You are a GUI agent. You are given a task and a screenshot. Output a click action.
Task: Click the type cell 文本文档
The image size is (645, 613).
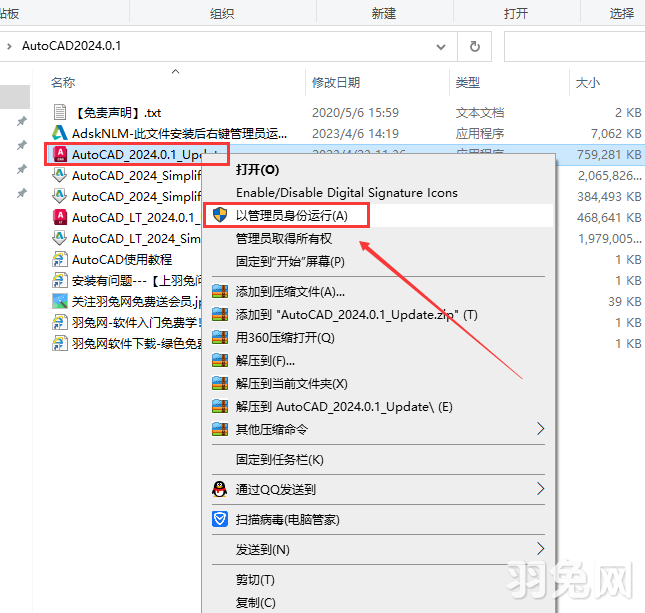[480, 112]
